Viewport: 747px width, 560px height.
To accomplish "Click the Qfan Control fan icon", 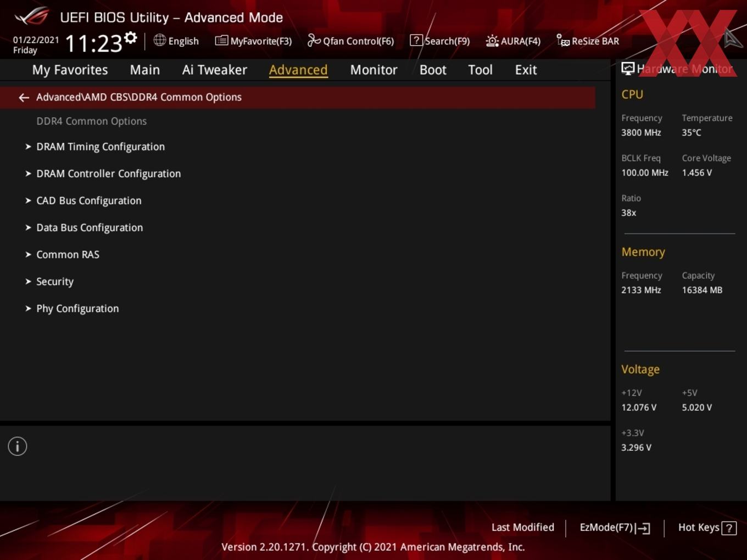I will [x=314, y=40].
